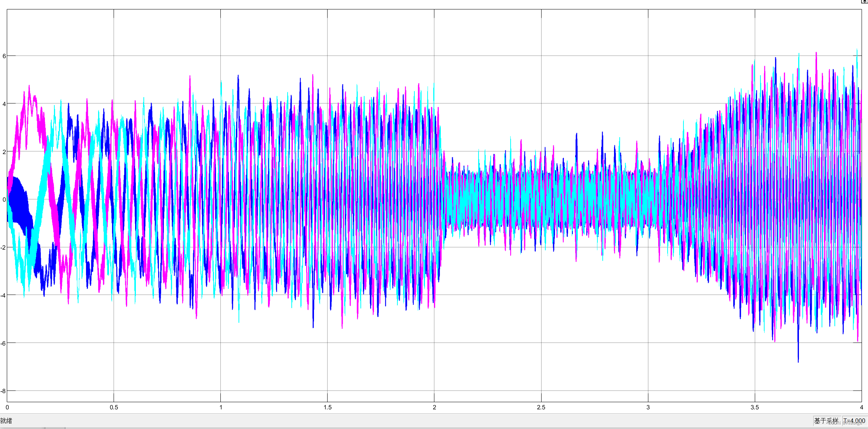The height and width of the screenshot is (429, 868).
Task: Click the y-axis tick label -2
Action: 3,248
